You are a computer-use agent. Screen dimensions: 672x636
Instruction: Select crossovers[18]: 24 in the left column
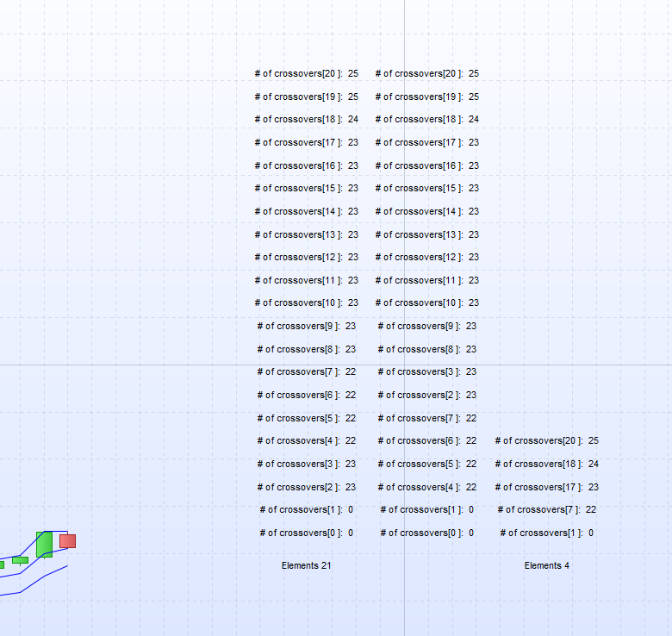click(307, 119)
